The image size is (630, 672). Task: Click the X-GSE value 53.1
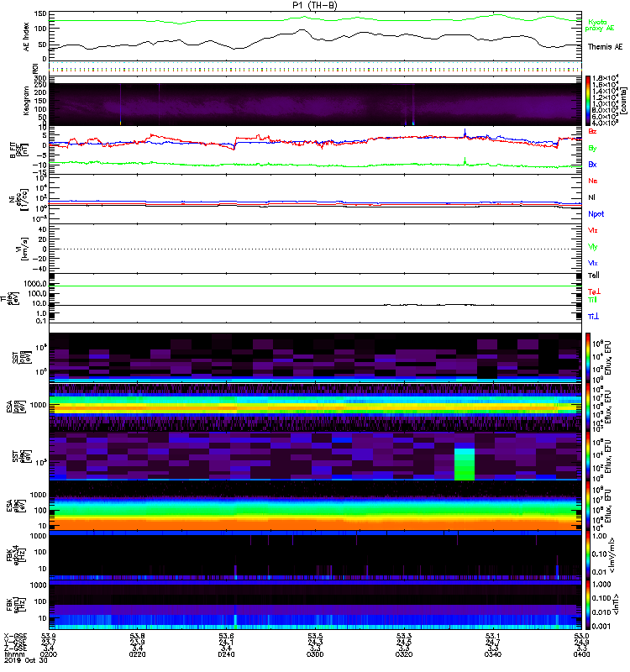tap(493, 636)
